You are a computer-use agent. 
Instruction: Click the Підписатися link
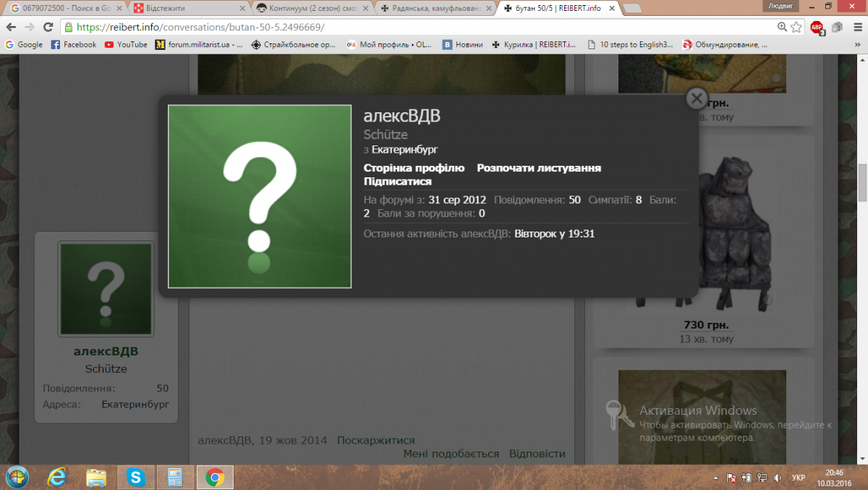point(398,181)
